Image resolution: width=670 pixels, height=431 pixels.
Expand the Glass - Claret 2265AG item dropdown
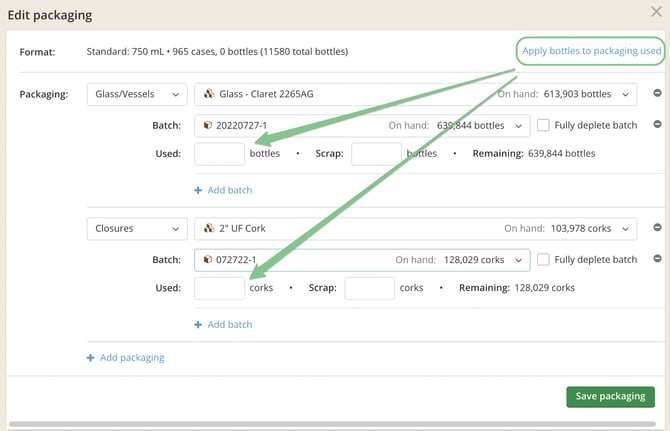(415, 94)
